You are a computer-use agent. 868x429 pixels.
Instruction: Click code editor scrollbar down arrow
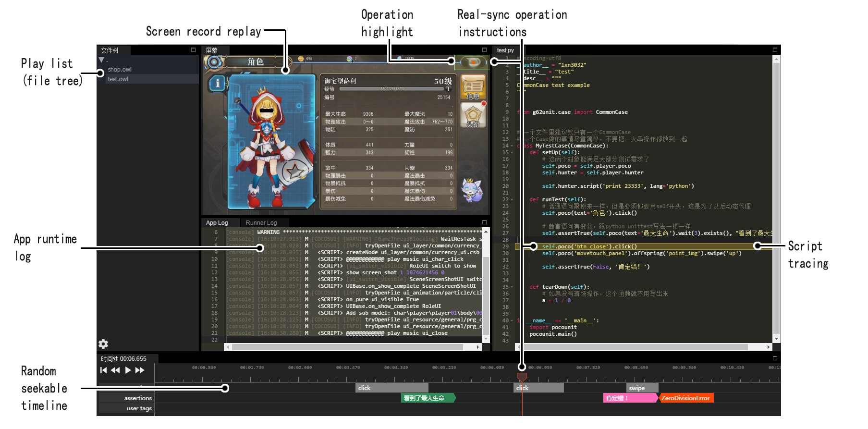(776, 339)
